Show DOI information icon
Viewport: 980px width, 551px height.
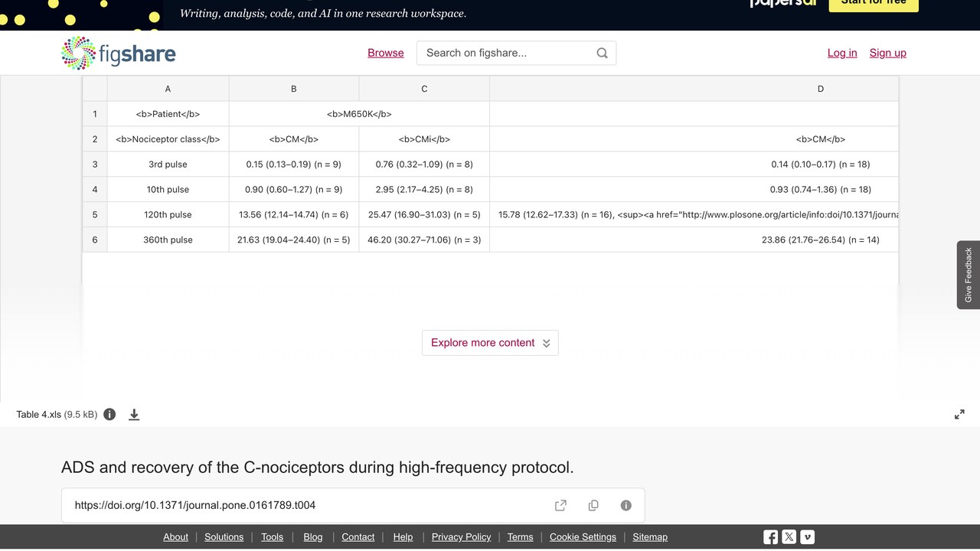pyautogui.click(x=626, y=505)
